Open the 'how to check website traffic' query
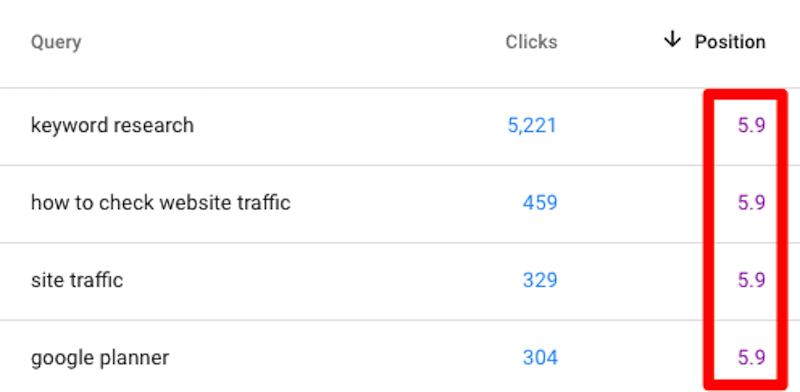800x392 pixels. tap(161, 203)
